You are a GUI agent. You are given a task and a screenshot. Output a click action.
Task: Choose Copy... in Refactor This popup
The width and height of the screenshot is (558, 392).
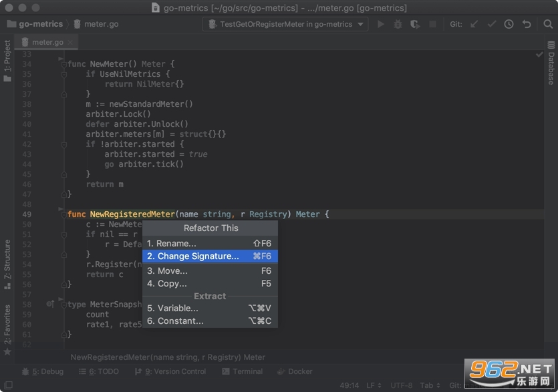point(210,284)
